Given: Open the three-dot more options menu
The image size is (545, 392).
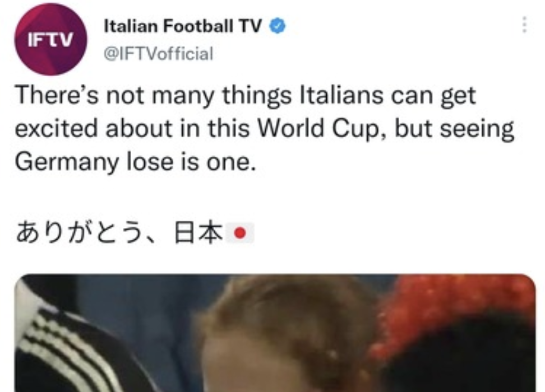Looking at the screenshot, I should tap(524, 25).
